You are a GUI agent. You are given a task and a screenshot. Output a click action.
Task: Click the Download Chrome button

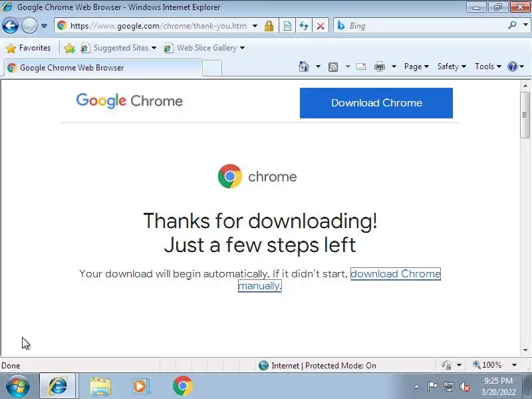[376, 103]
